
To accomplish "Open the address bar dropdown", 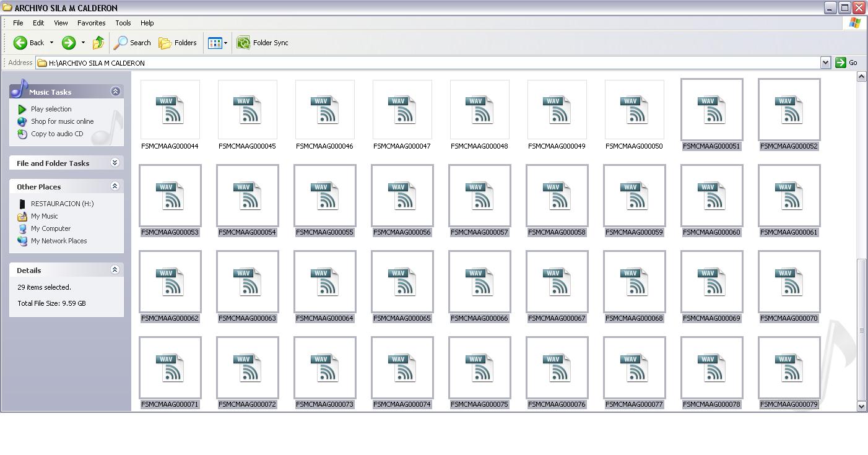I will [825, 63].
